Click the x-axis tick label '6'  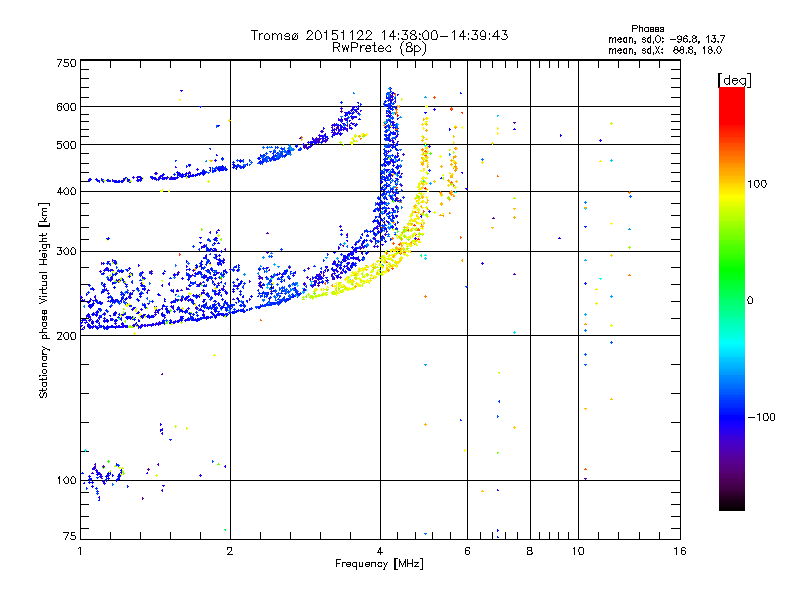pyautogui.click(x=467, y=551)
